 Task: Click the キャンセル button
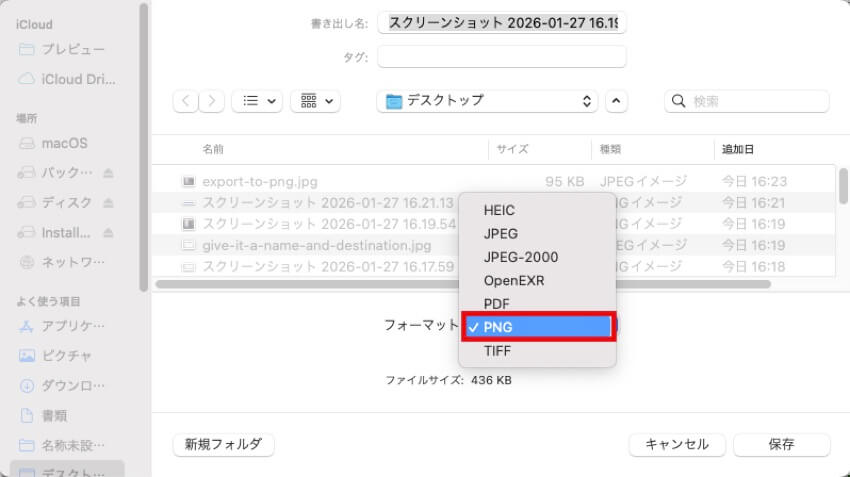(x=677, y=444)
